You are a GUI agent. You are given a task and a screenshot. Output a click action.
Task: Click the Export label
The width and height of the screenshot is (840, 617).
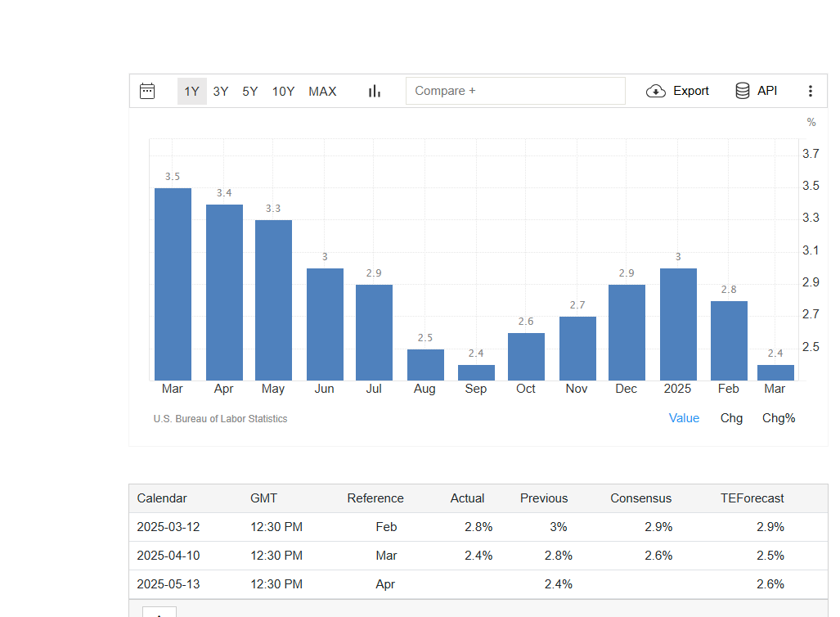pyautogui.click(x=691, y=91)
